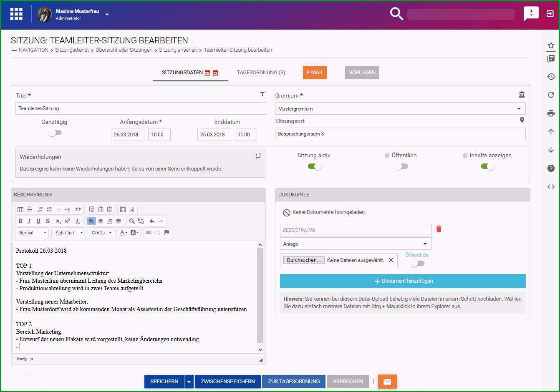This screenshot has height=392, width=560.
Task: Insert a bulleted list in editor
Action: point(49,209)
